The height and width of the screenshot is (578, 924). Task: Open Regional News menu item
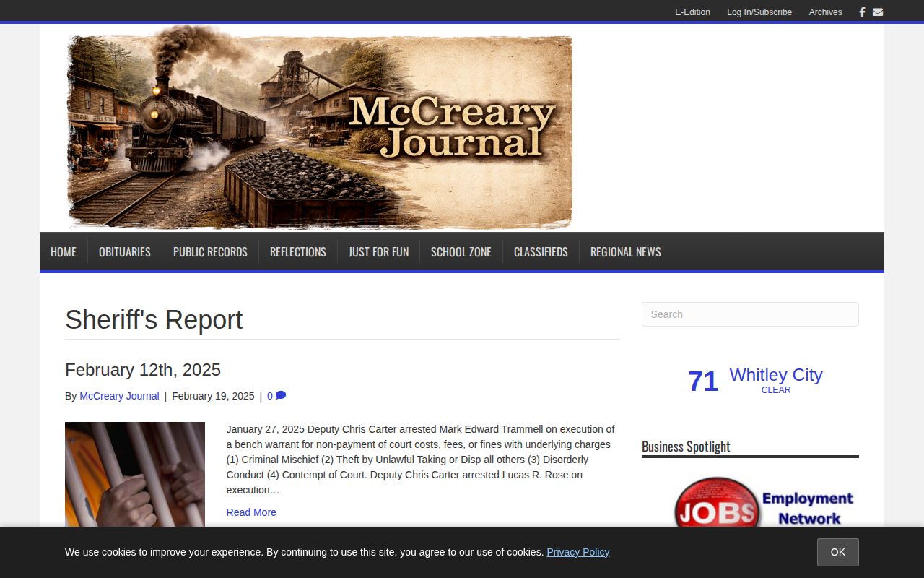point(626,251)
